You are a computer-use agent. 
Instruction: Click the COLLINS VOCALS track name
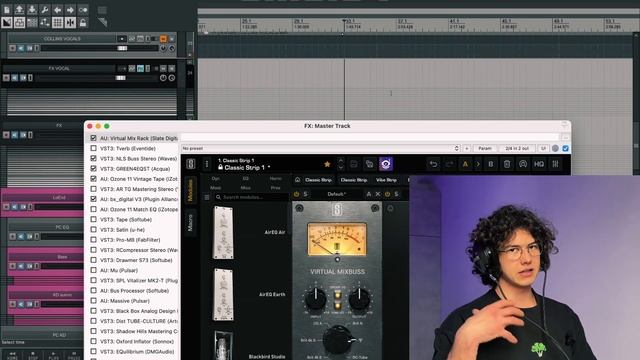point(62,39)
